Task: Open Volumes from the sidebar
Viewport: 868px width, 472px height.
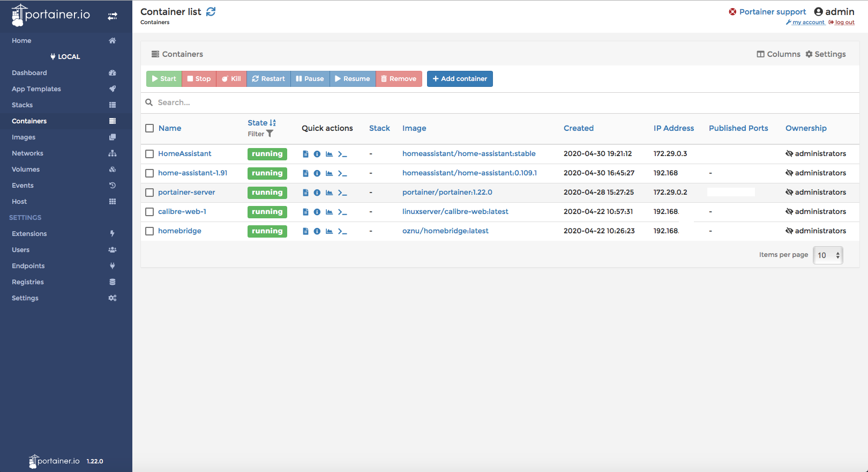Action: (x=26, y=169)
